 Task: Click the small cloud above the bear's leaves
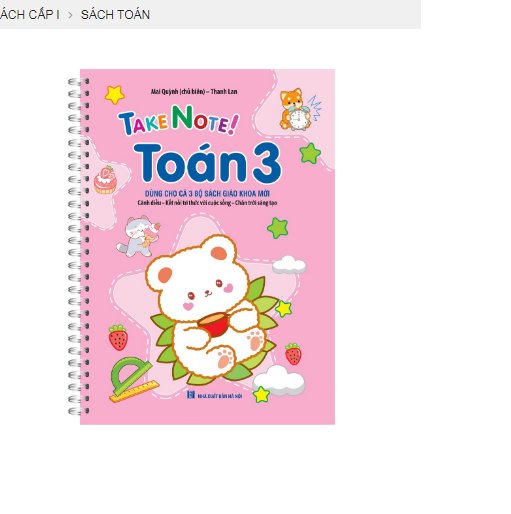coord(289,265)
